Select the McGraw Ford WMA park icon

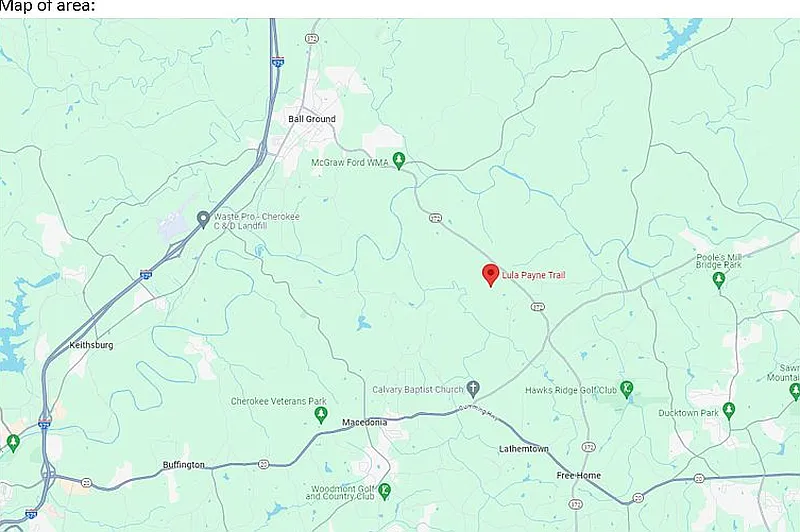click(x=399, y=161)
